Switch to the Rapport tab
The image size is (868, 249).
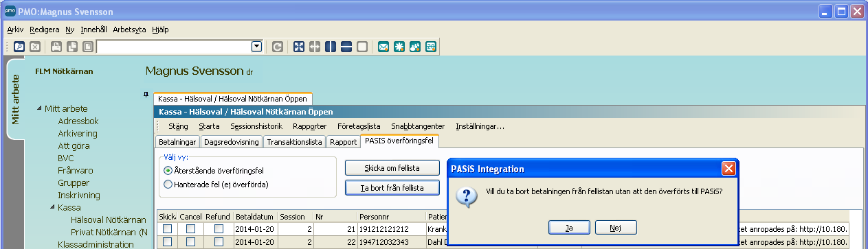tap(343, 142)
